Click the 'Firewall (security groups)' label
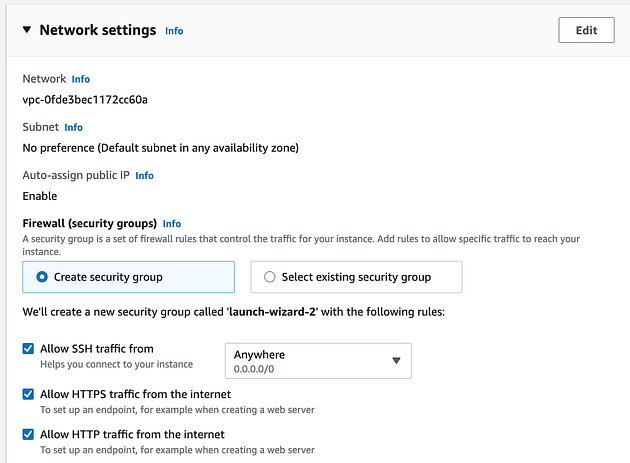630x463 pixels. [x=90, y=224]
